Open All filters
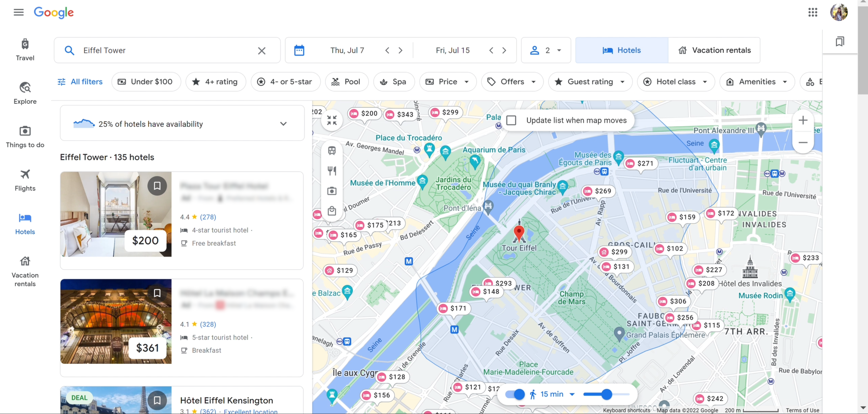Image resolution: width=868 pixels, height=414 pixels. 80,82
